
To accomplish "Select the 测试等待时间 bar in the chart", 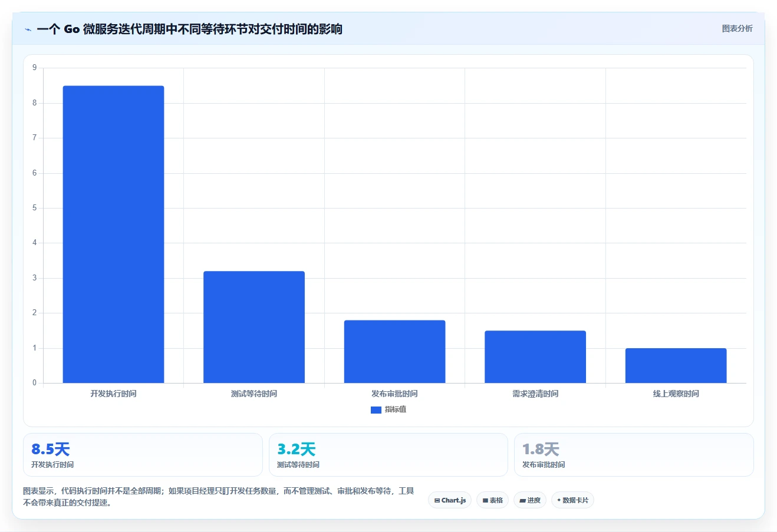I will tap(254, 327).
